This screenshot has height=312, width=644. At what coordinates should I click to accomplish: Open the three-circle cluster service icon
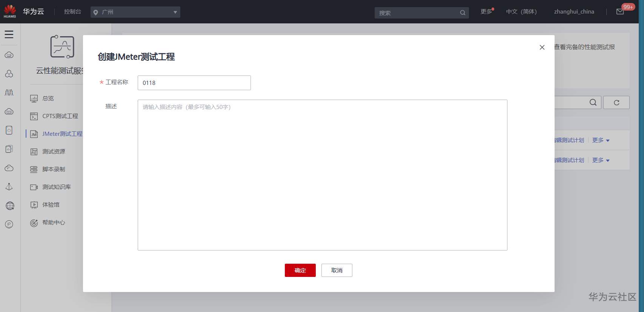click(x=9, y=74)
